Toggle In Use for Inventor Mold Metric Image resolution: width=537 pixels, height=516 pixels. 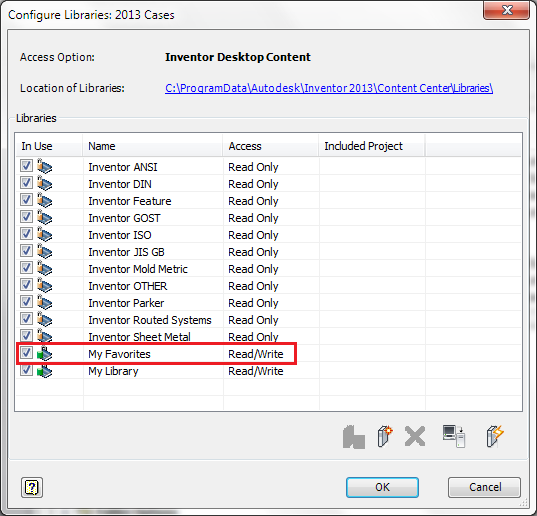tap(26, 268)
